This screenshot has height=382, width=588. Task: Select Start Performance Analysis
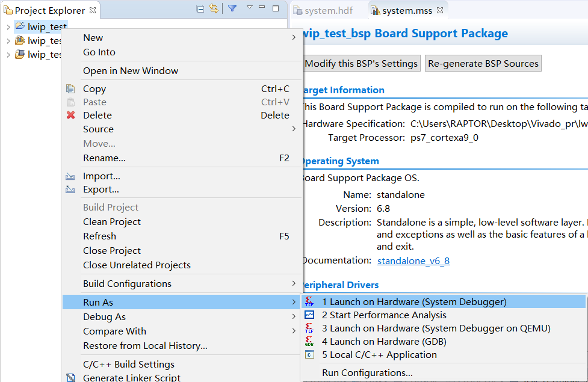point(444,315)
